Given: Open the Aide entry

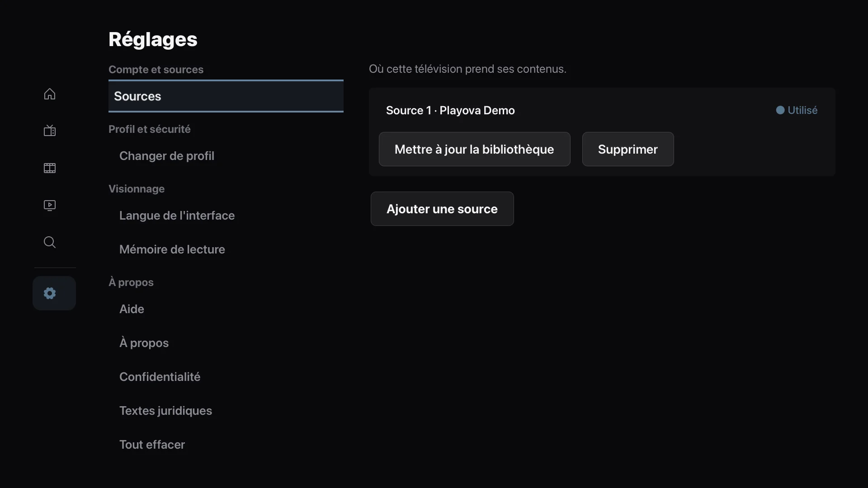Looking at the screenshot, I should pos(226,309).
